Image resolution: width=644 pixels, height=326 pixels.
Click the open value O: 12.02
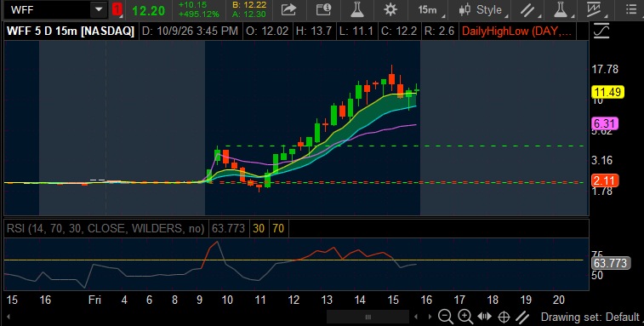(x=267, y=31)
